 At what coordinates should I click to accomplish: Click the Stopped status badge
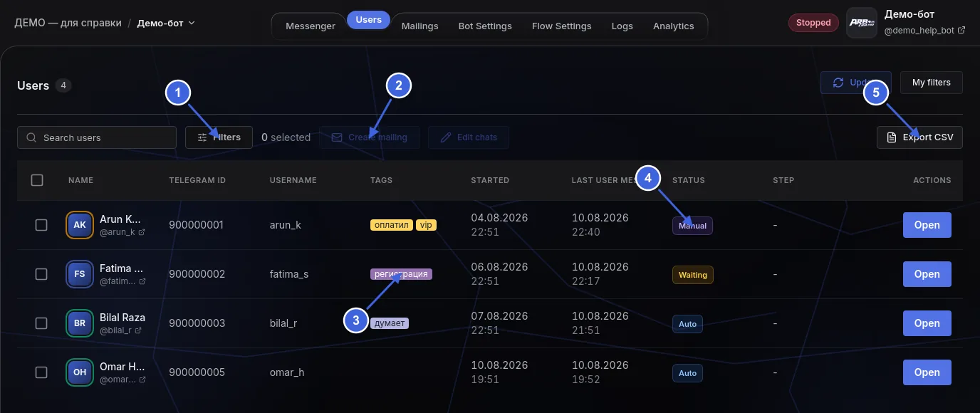[x=813, y=23]
